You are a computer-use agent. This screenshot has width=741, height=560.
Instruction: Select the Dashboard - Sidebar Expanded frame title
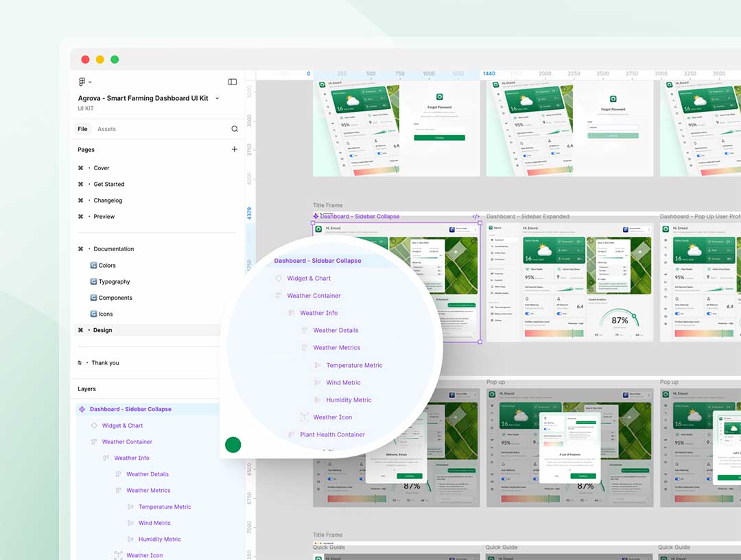[528, 217]
